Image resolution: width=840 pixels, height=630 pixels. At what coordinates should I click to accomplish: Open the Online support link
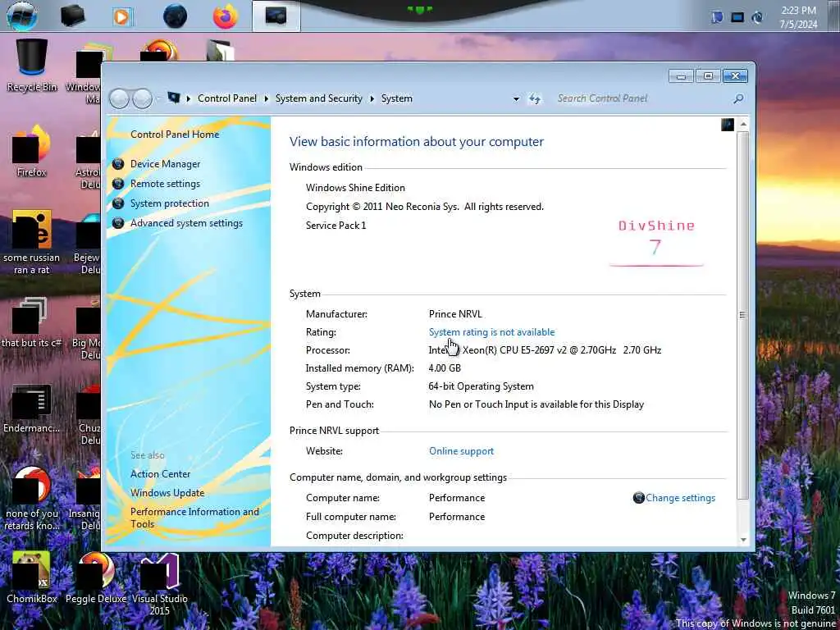[x=461, y=451]
